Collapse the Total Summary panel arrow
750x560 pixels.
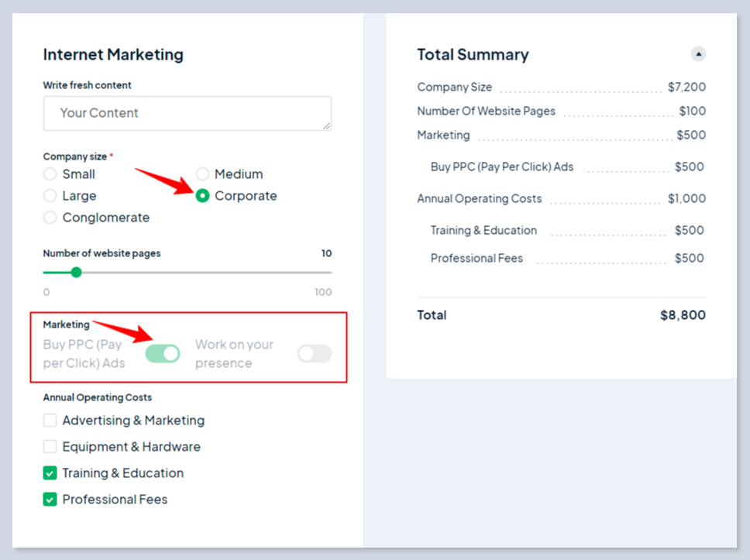pyautogui.click(x=698, y=54)
